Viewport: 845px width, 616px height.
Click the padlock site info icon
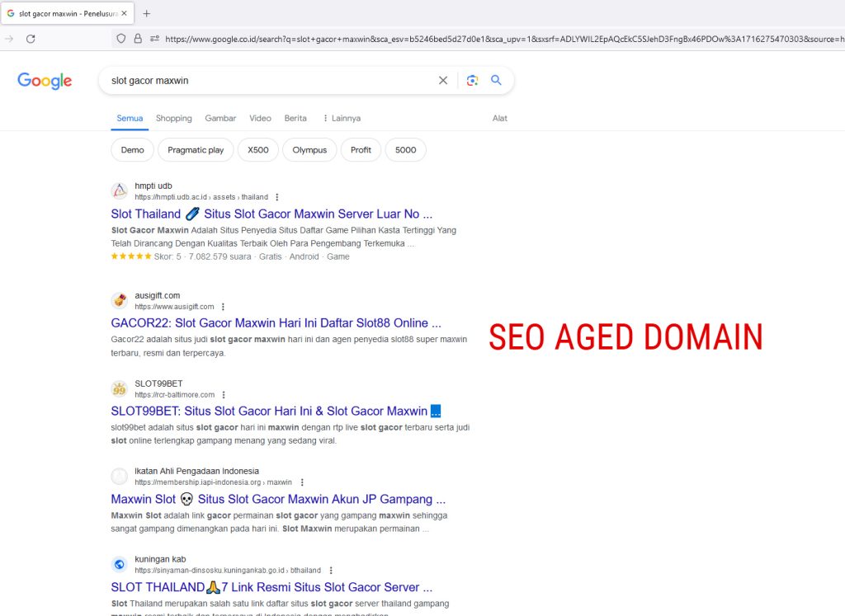pyautogui.click(x=138, y=39)
